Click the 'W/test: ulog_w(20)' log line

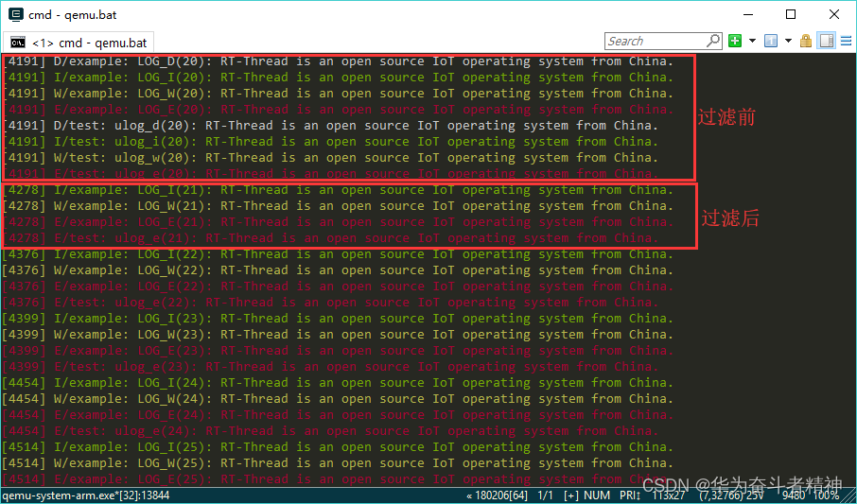[x=329, y=157]
